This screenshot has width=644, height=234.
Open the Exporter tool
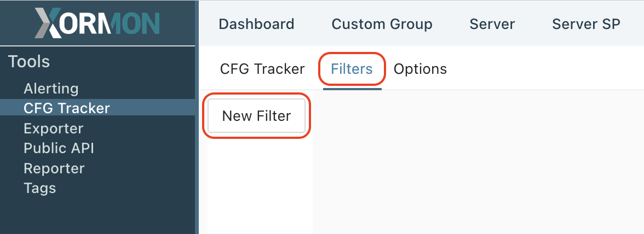click(x=54, y=128)
